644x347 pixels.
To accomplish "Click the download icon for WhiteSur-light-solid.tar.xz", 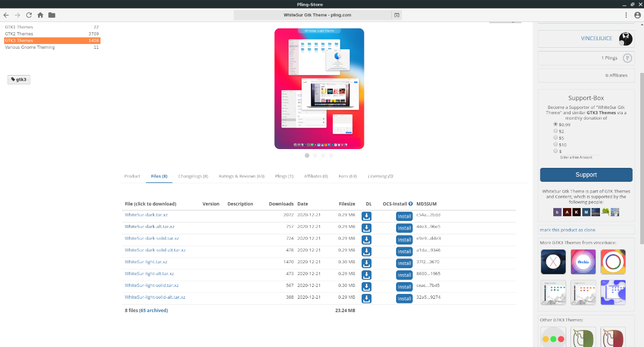I will 367,286.
